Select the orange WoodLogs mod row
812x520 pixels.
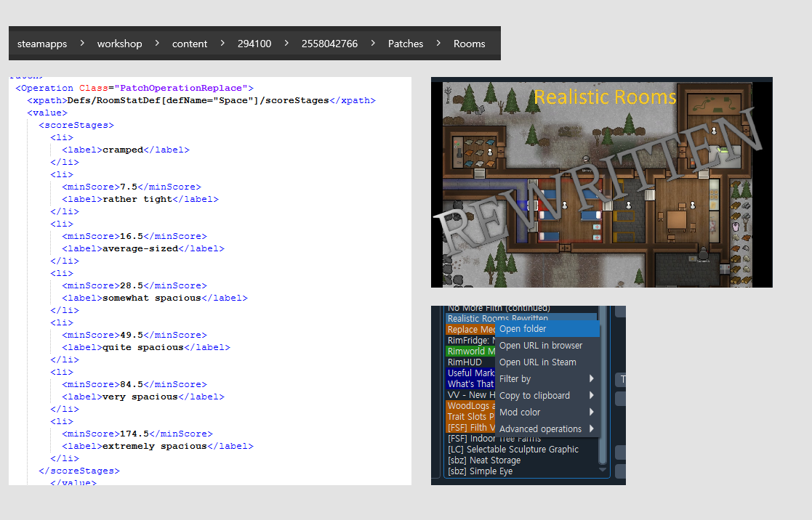click(471, 406)
